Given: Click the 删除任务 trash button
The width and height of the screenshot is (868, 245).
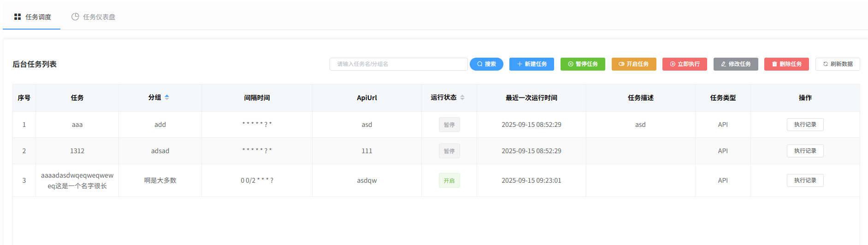Looking at the screenshot, I should pyautogui.click(x=786, y=64).
